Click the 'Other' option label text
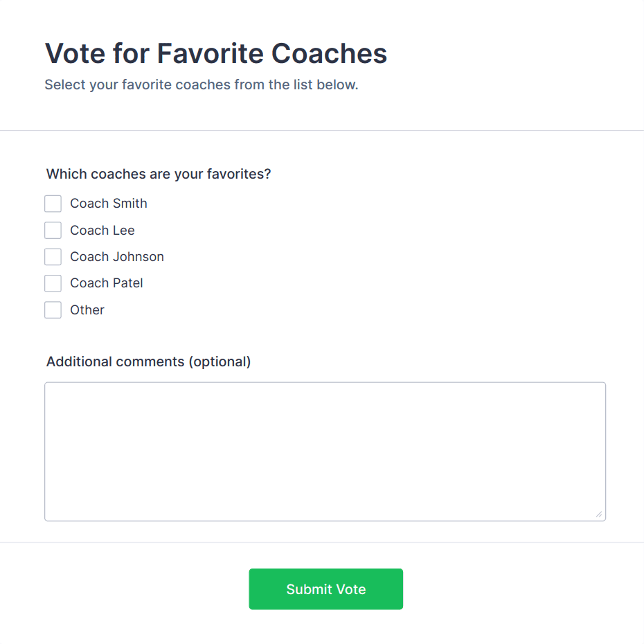 [x=87, y=310]
